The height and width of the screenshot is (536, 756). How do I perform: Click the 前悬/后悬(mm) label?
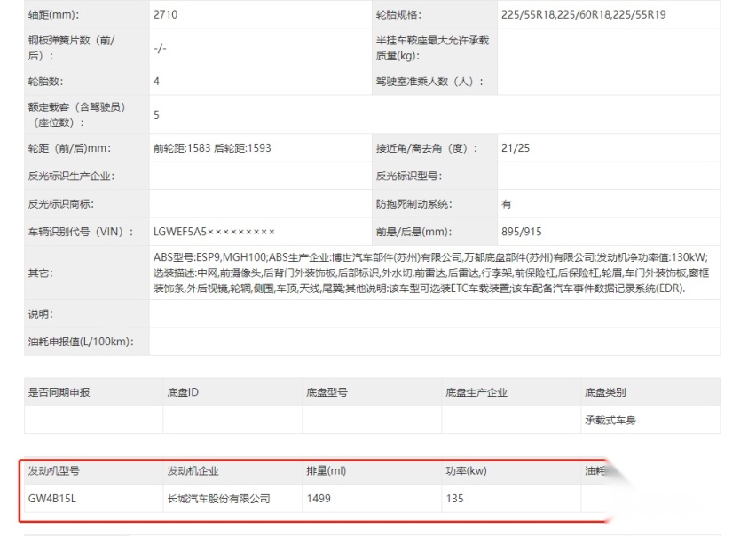(x=413, y=232)
